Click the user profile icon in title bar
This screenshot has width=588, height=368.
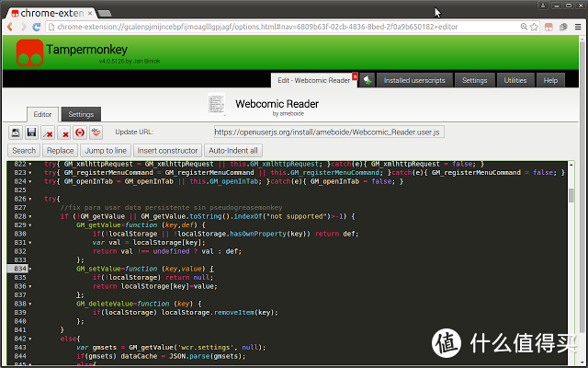pos(543,6)
